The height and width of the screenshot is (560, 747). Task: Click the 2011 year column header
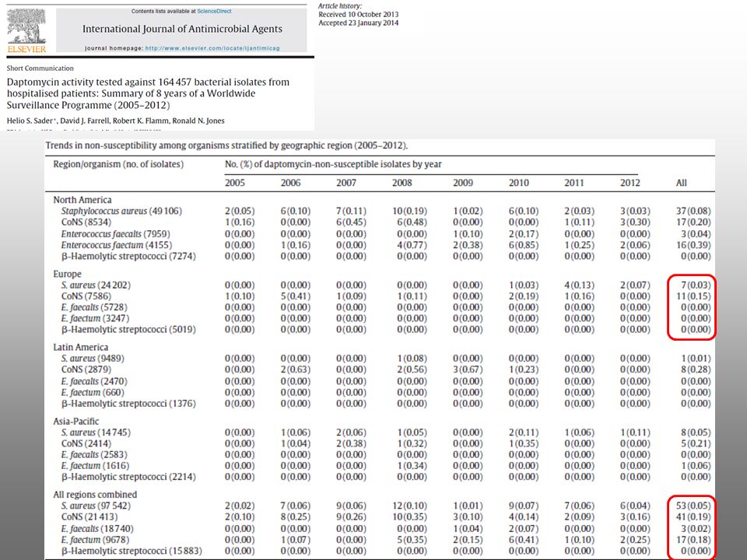[574, 183]
